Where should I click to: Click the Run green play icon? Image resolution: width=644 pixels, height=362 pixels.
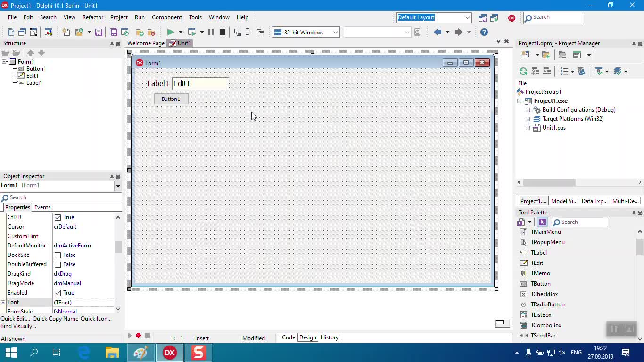tap(171, 32)
